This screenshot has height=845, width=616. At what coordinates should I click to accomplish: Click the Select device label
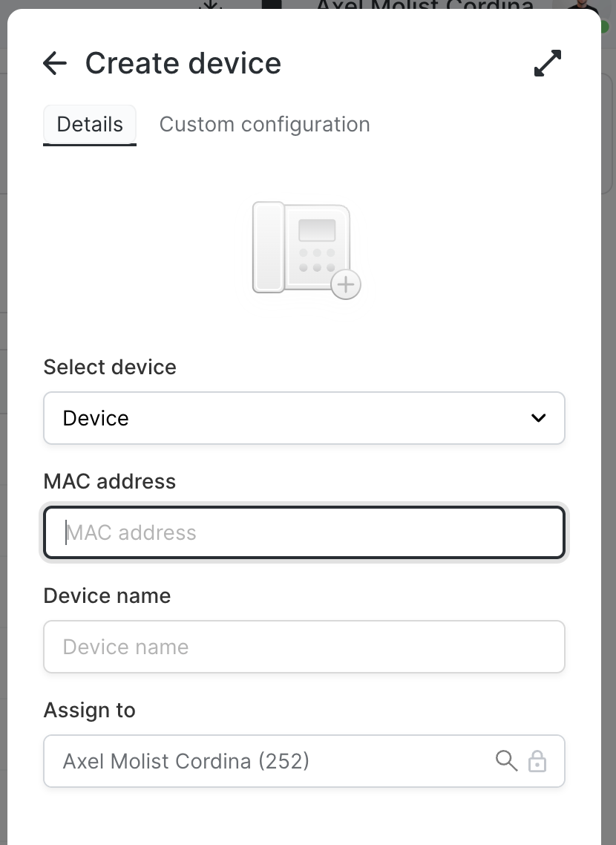coord(110,367)
